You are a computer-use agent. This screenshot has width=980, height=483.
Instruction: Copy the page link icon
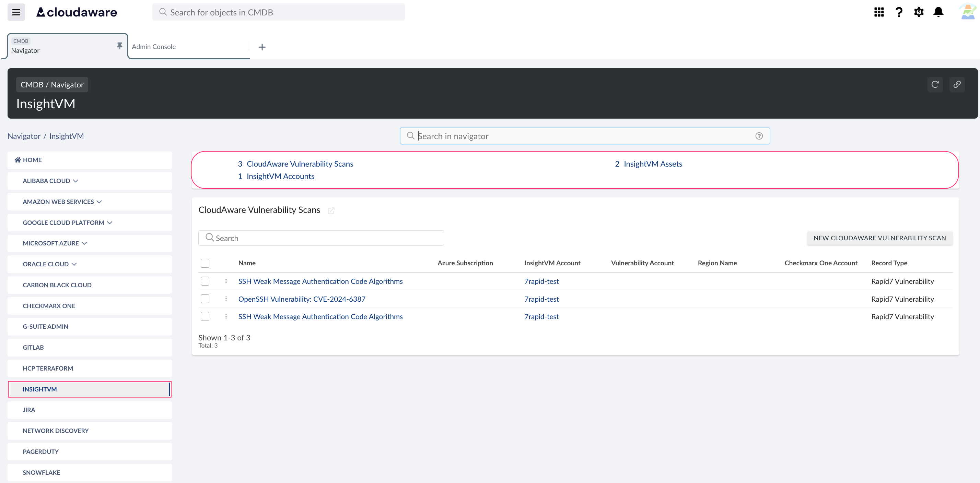click(957, 84)
